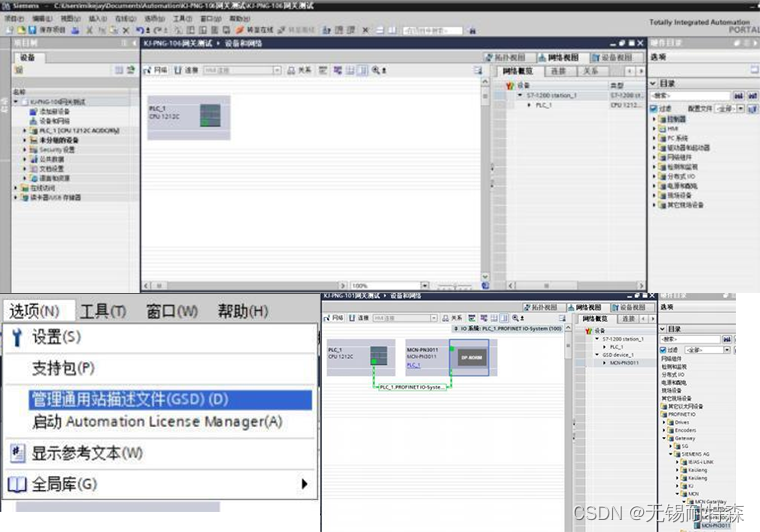Collapse the 目录 section in the KJ-PNG-106 window catalog
The height and width of the screenshot is (532, 760).
point(653,83)
